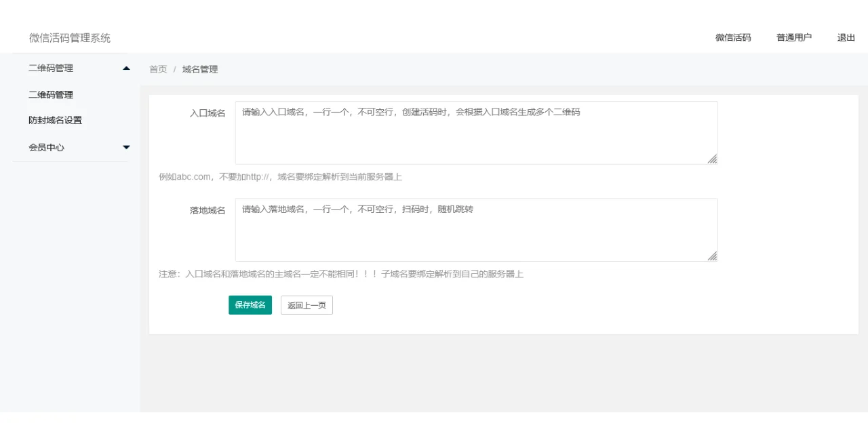Open the 普通用户 account menu
This screenshot has height=434, width=868.
(x=793, y=37)
